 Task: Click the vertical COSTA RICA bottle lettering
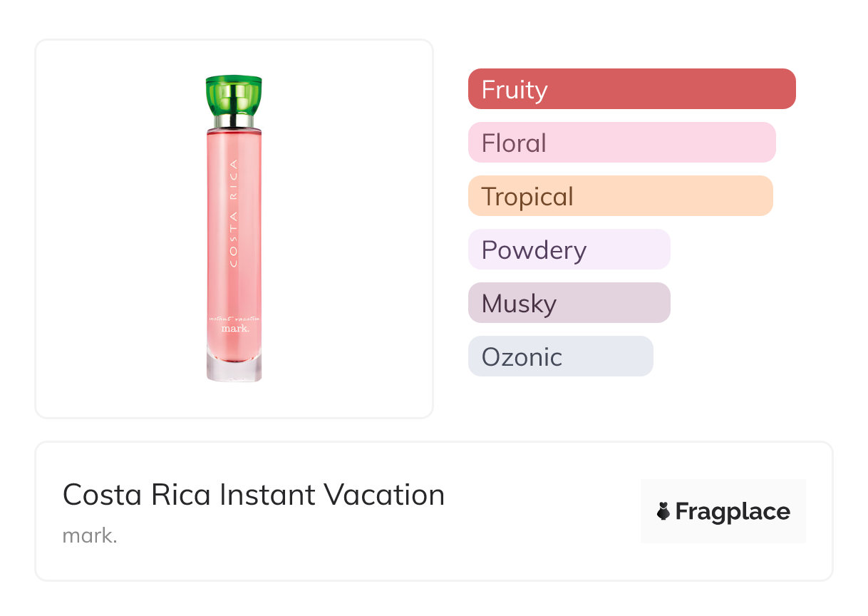pos(234,212)
